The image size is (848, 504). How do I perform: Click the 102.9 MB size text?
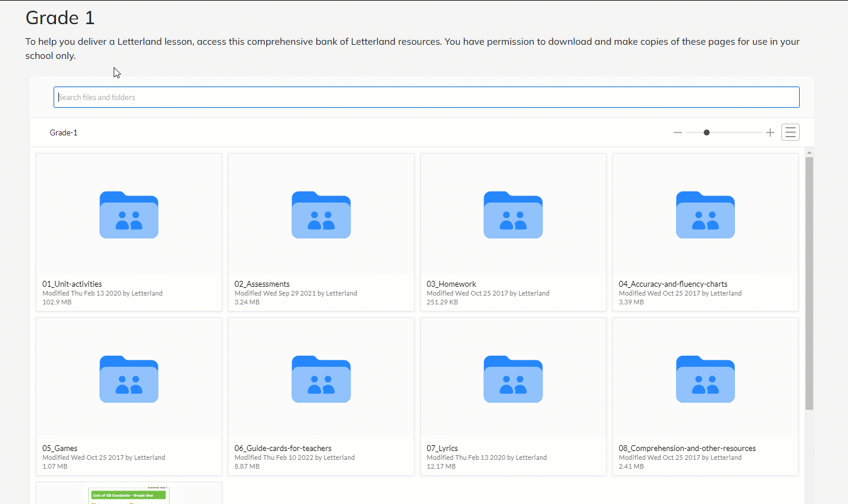(57, 302)
